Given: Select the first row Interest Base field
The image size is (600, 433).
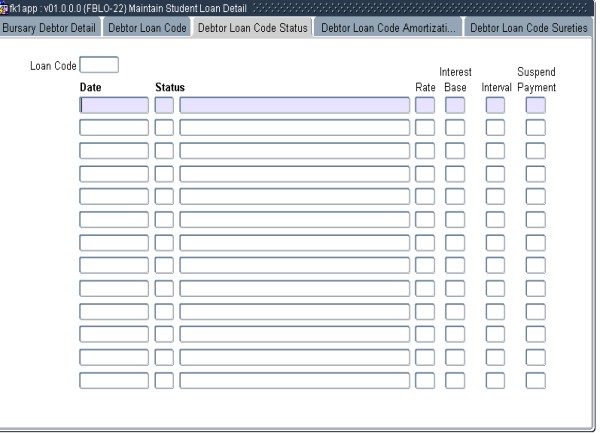Looking at the screenshot, I should [x=455, y=104].
